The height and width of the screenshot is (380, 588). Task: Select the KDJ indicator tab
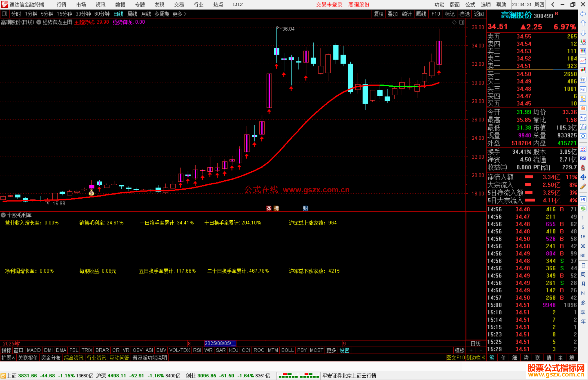(x=234, y=350)
